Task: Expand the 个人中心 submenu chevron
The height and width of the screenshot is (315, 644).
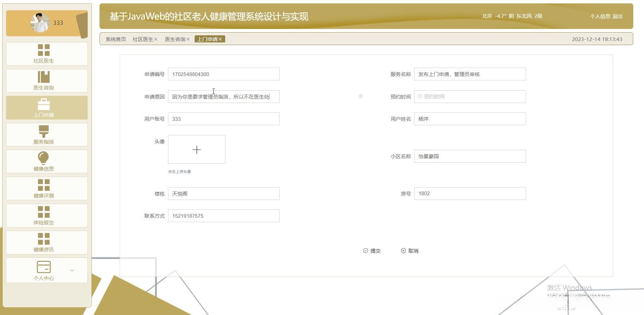Action: click(x=72, y=270)
